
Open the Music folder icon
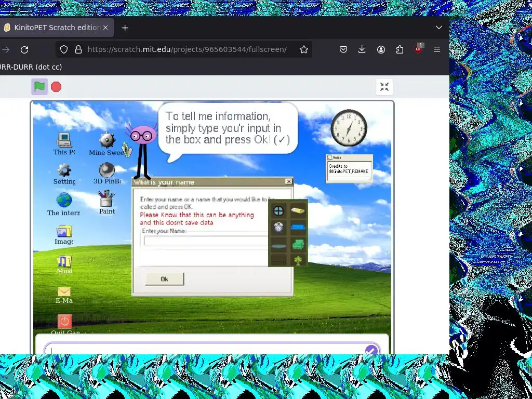click(64, 264)
